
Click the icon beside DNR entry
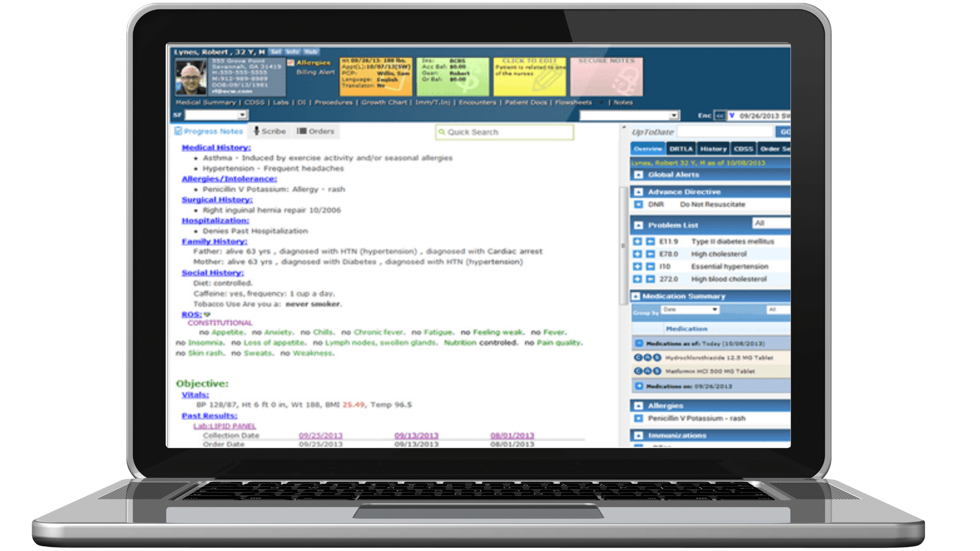(638, 204)
